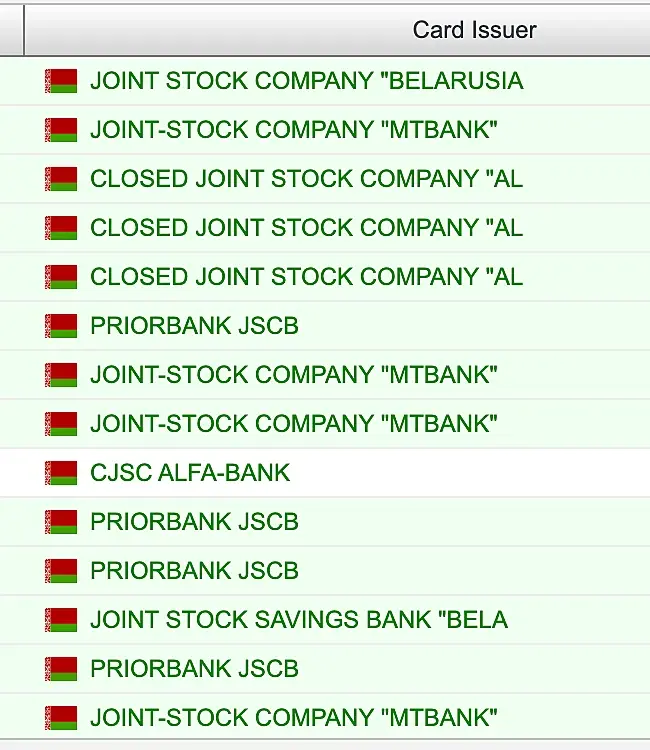Select the last CLOSED JOINT STOCK COMPANY "AL name
650x750 pixels.
click(x=306, y=277)
